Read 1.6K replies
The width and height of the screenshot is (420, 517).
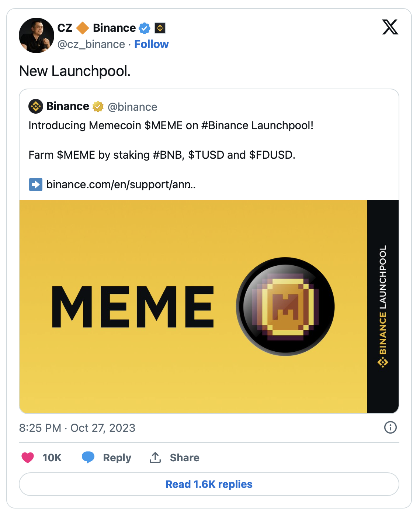pyautogui.click(x=209, y=484)
